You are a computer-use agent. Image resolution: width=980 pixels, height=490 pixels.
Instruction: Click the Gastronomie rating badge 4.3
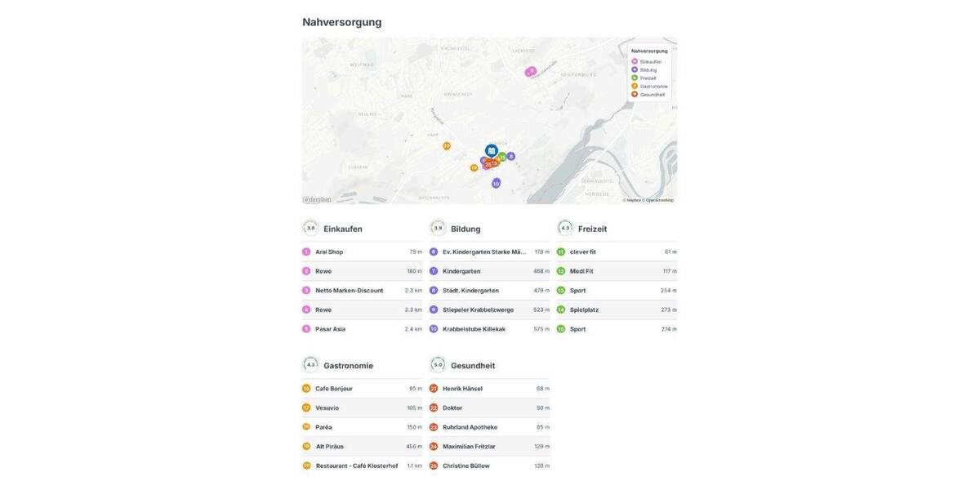[x=310, y=365]
